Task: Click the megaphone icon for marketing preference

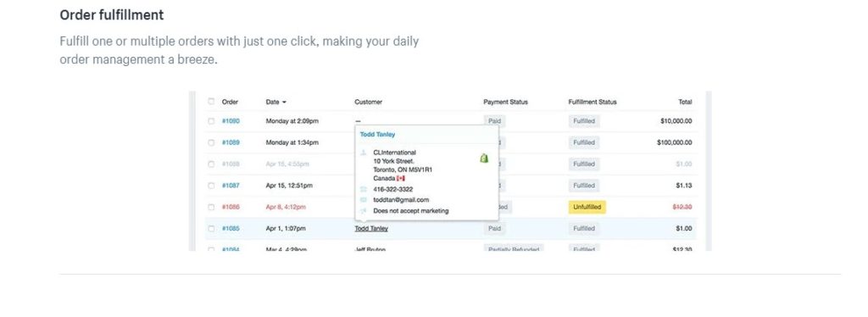Action: pyautogui.click(x=363, y=211)
